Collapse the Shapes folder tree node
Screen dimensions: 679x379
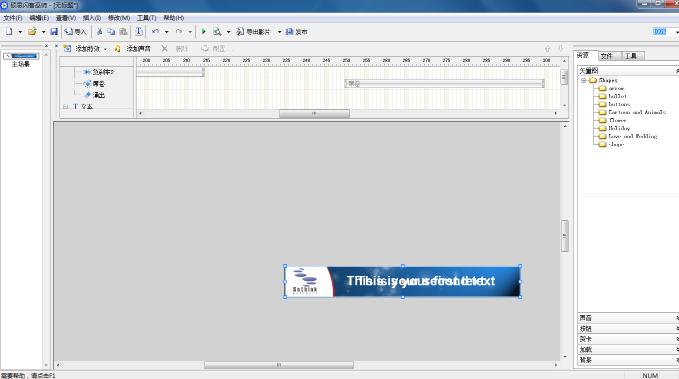[583, 80]
